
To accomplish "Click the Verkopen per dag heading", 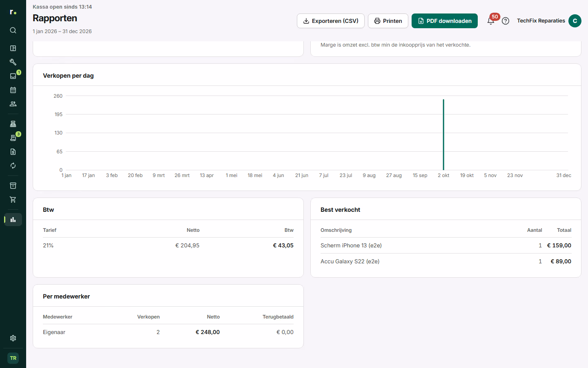I will pyautogui.click(x=68, y=76).
